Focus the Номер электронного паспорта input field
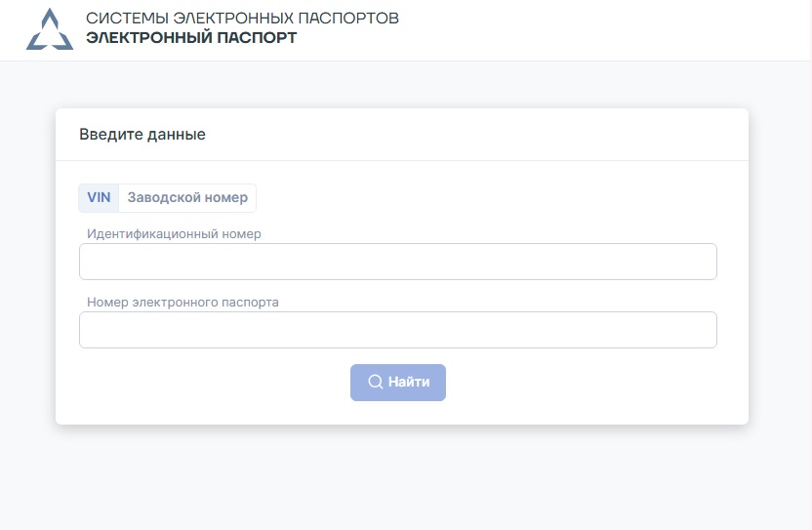Viewport: 812px width, 530px height. coord(398,330)
